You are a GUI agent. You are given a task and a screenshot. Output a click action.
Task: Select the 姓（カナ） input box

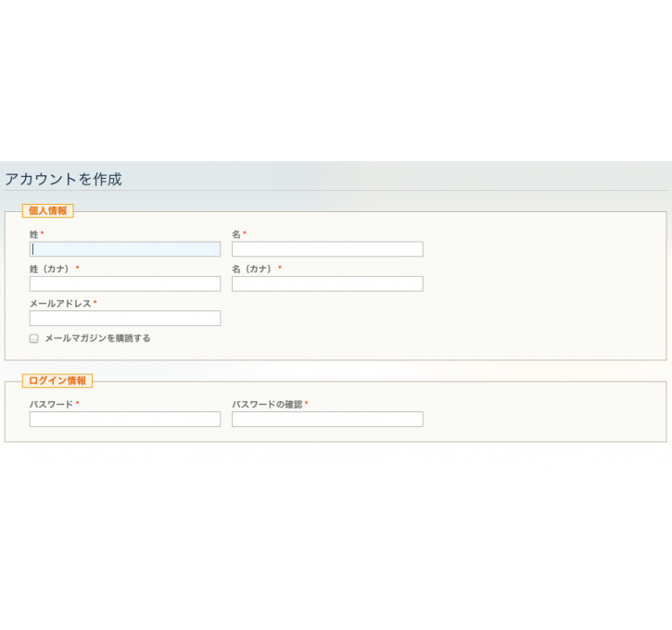coord(125,283)
